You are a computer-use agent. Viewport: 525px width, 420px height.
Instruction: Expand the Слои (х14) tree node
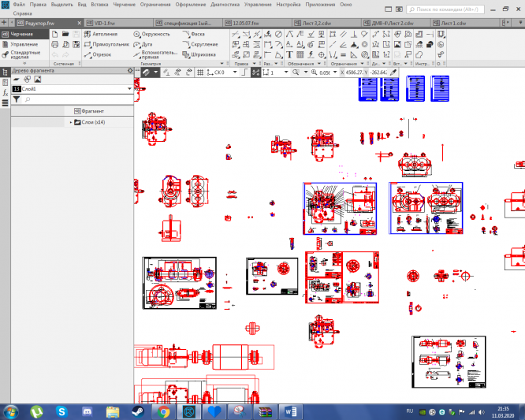coord(71,122)
